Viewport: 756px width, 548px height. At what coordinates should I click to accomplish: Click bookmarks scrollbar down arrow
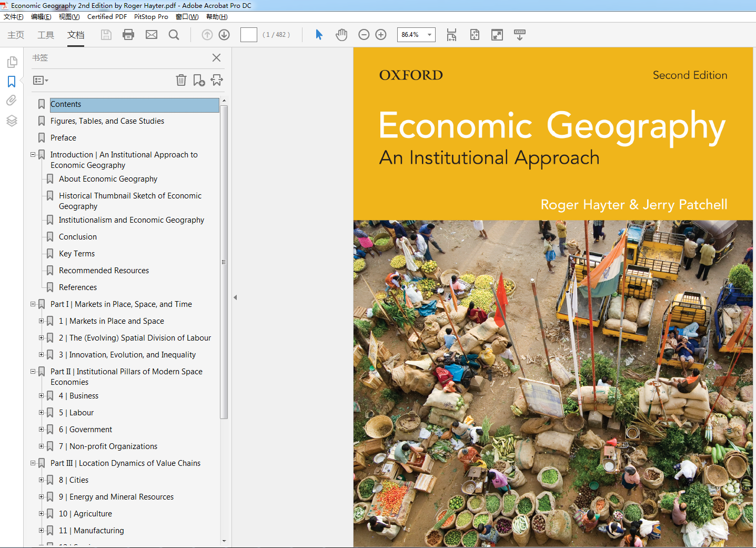pyautogui.click(x=224, y=541)
